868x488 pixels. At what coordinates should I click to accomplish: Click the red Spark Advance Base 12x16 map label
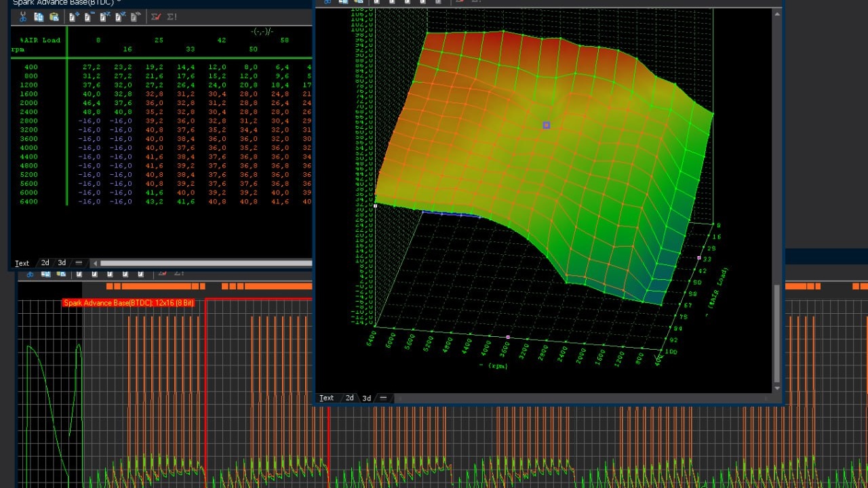[x=129, y=303]
